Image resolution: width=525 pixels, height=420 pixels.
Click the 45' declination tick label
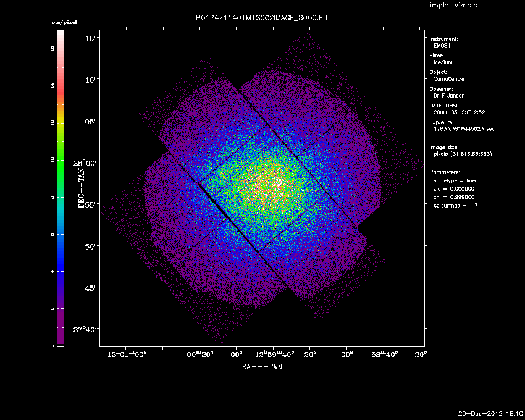click(92, 288)
